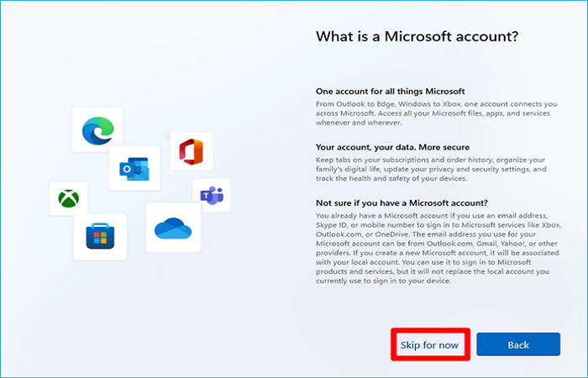Click the OneDrive cloud icon tile
This screenshot has height=378, width=588.
point(173,228)
